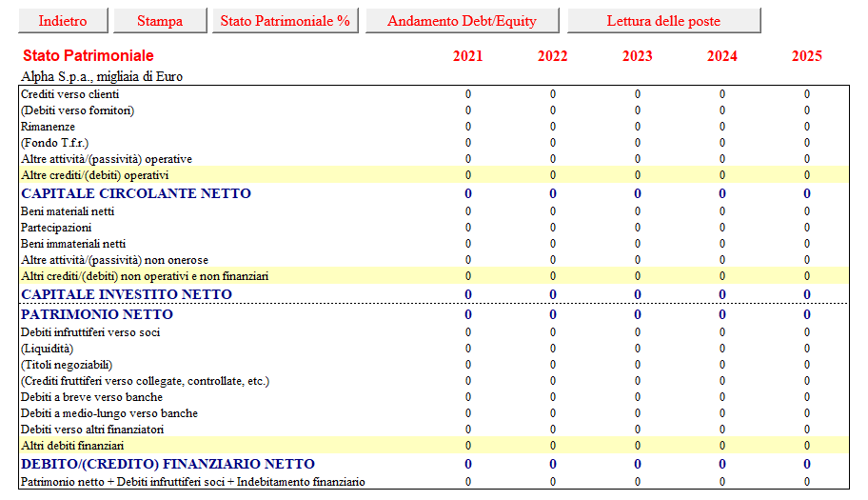Select Altre crediti/(debiti) operativi label
The image size is (868, 500).
click(x=94, y=175)
